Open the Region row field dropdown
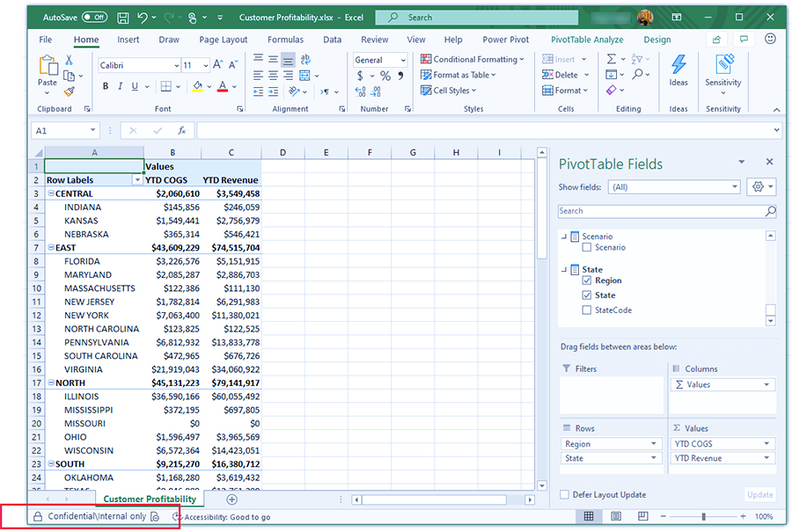792x532 pixels. tap(654, 444)
